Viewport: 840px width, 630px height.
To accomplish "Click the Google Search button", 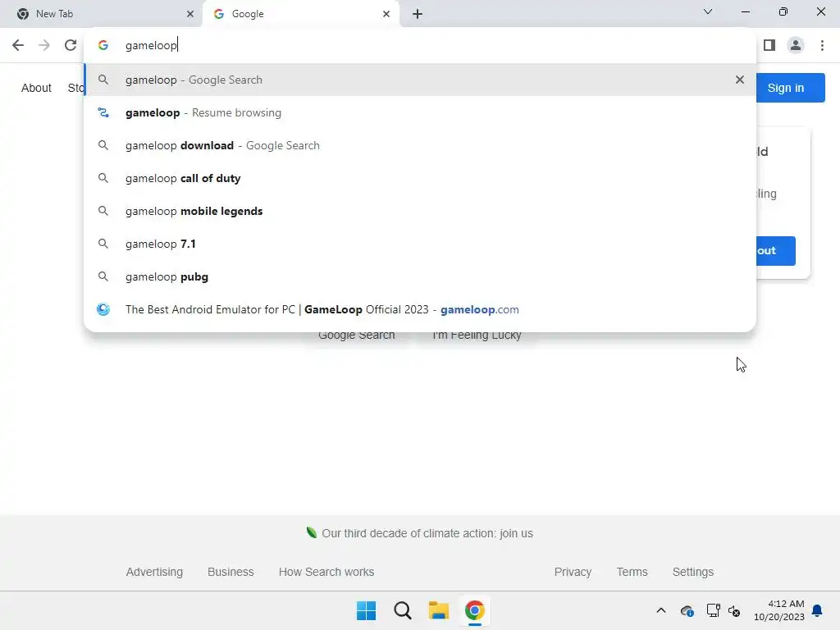I will point(356,336).
